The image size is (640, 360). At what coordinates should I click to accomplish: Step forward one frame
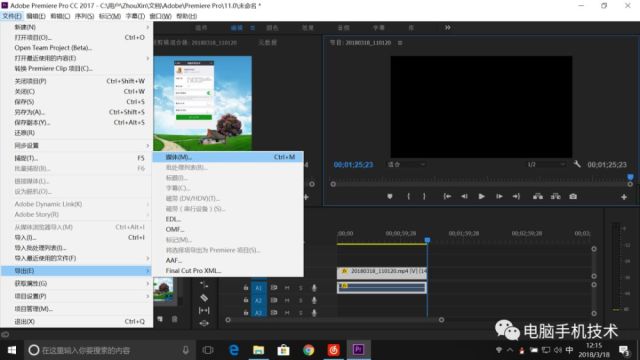(499, 196)
